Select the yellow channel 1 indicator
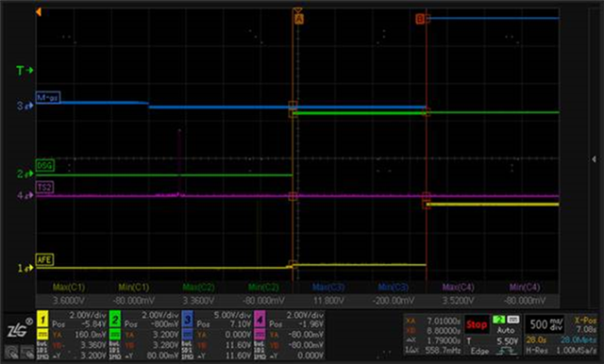 42,320
